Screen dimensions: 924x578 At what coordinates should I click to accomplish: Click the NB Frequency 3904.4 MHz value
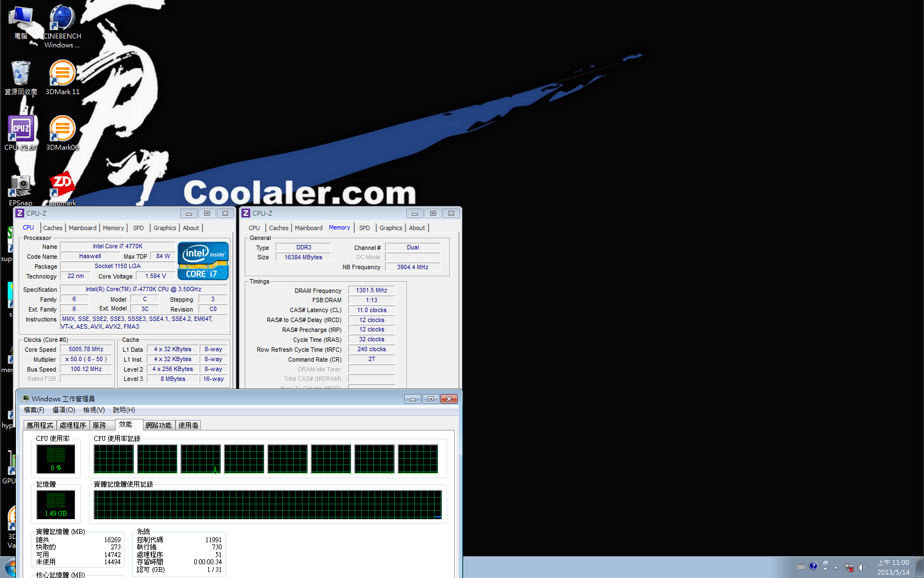(x=413, y=267)
